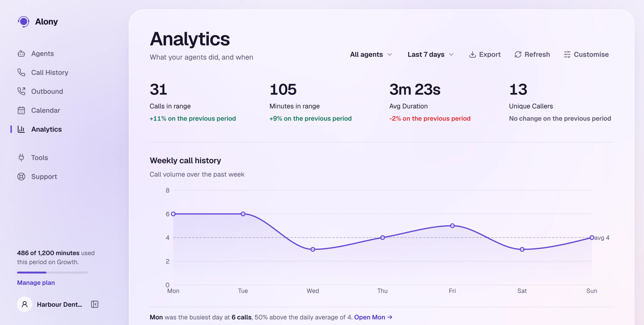Follow the Open Mon link

coord(373,317)
